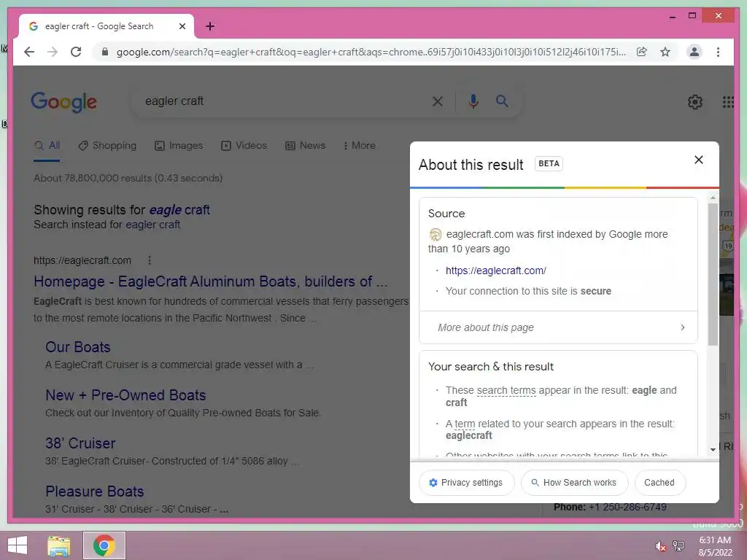Open Google settings gear

coord(695,101)
